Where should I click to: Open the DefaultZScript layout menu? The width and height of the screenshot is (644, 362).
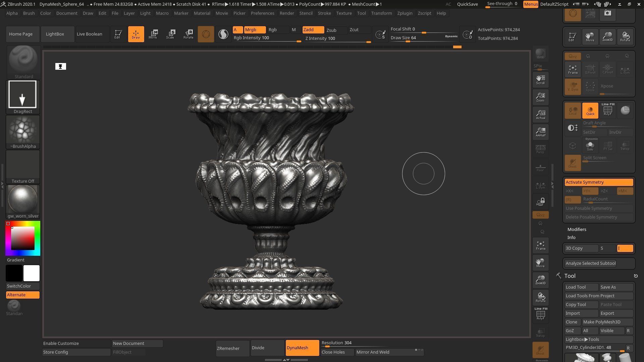(x=554, y=4)
